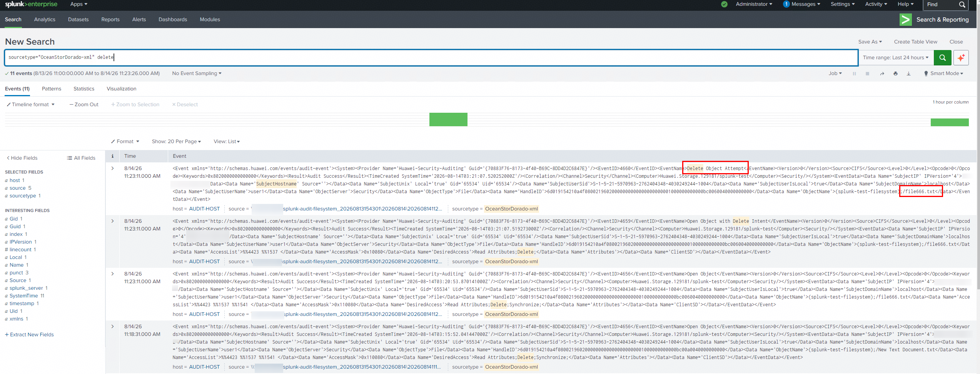Go to Alerts in the nav bar
This screenshot has width=980, height=374.
point(139,20)
